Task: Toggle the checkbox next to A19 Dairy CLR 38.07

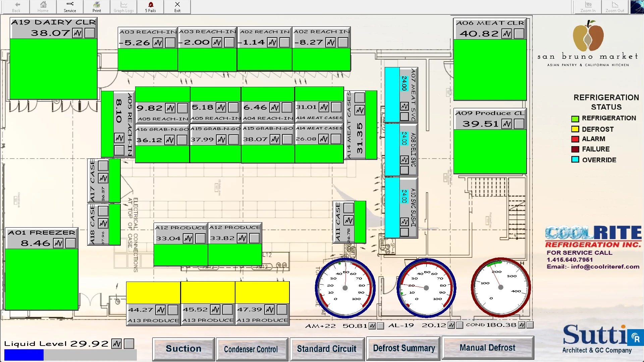Action: (90, 33)
